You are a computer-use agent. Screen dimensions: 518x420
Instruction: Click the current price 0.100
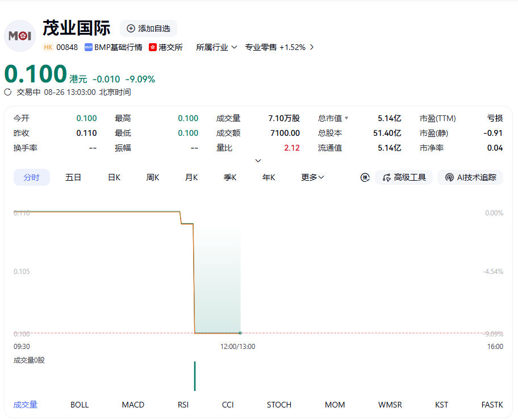coord(36,73)
